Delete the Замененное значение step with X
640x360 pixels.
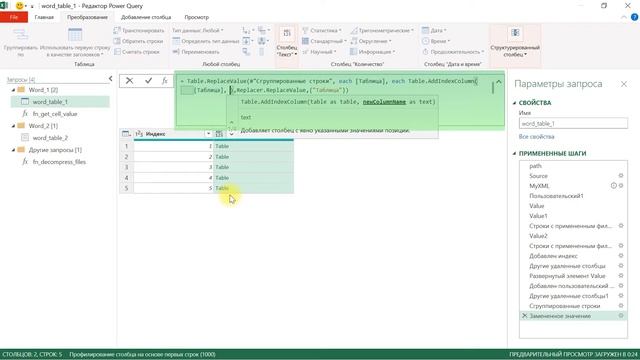524,316
